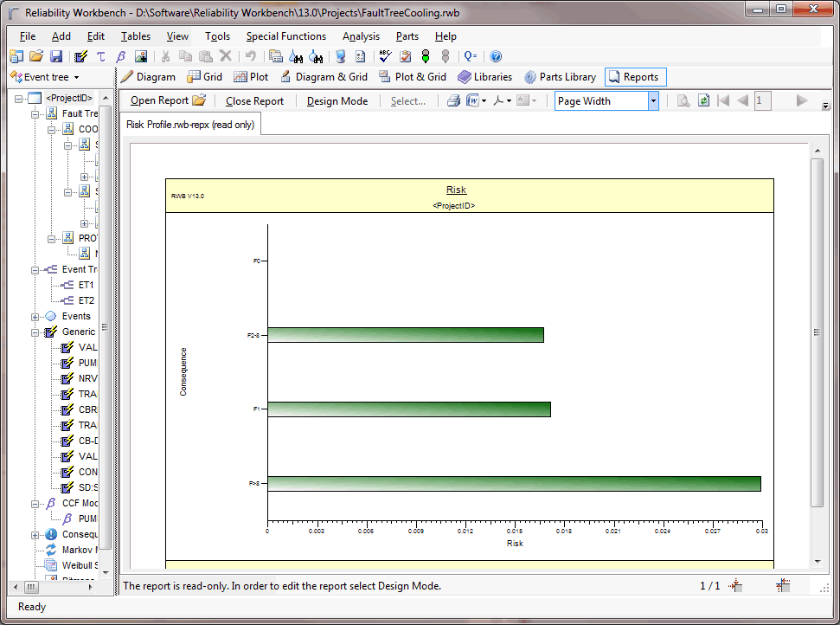Open the Analysis menu

(362, 36)
